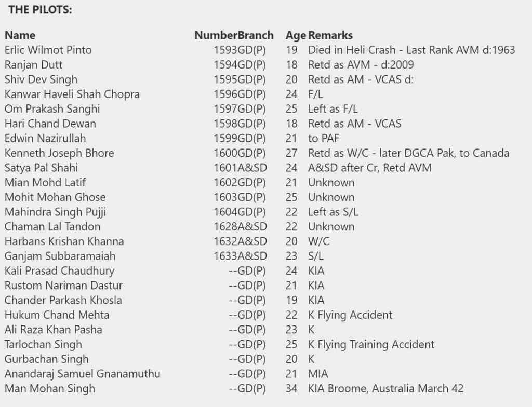Select Shiv Dev Singh's name

pyautogui.click(x=41, y=80)
